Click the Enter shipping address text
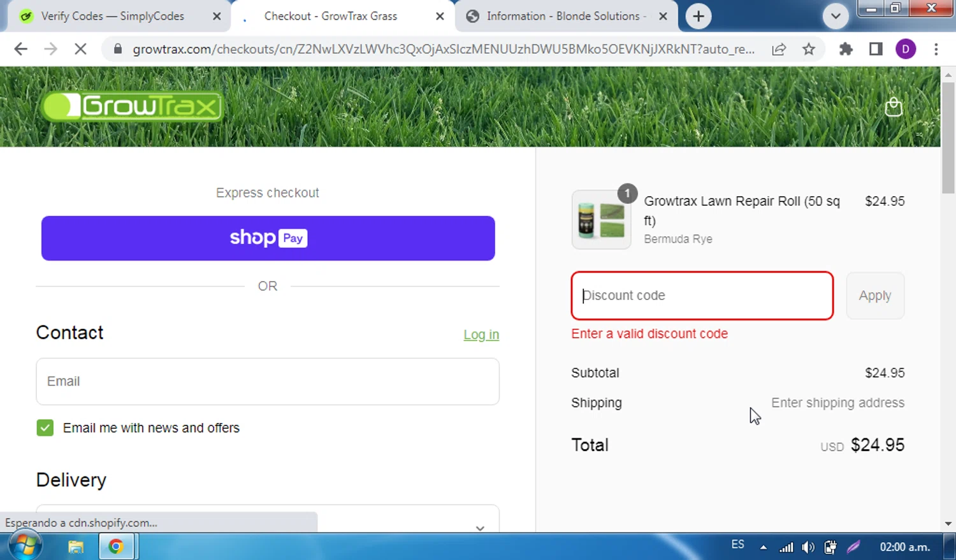 point(838,403)
